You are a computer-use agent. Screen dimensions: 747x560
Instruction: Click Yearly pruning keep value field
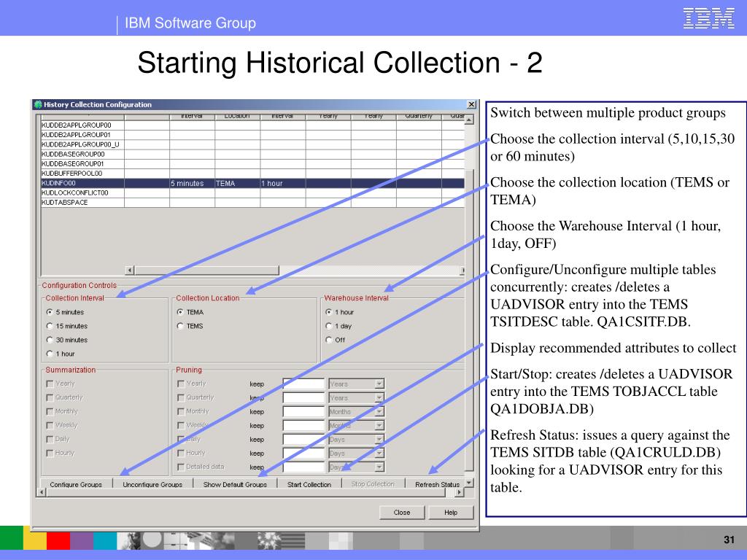pos(303,384)
